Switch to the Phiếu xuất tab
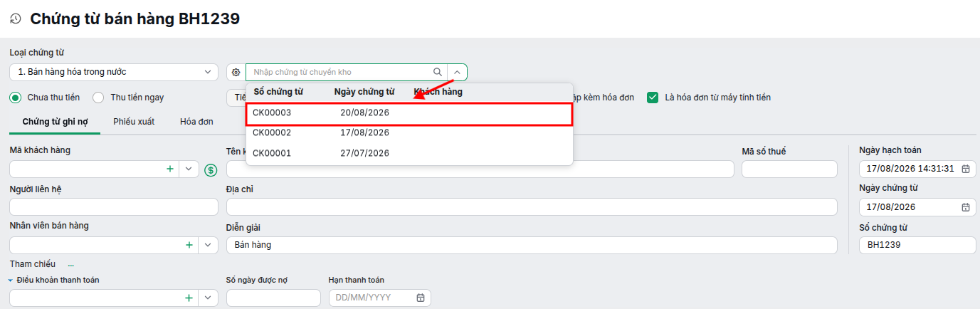The height and width of the screenshot is (309, 980). [134, 122]
